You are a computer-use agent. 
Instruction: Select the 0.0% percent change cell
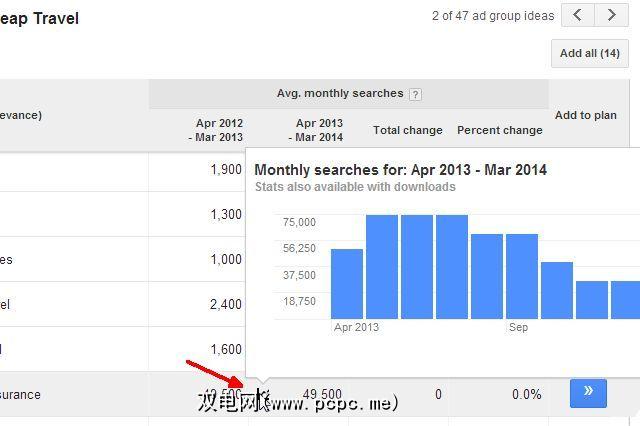[527, 394]
